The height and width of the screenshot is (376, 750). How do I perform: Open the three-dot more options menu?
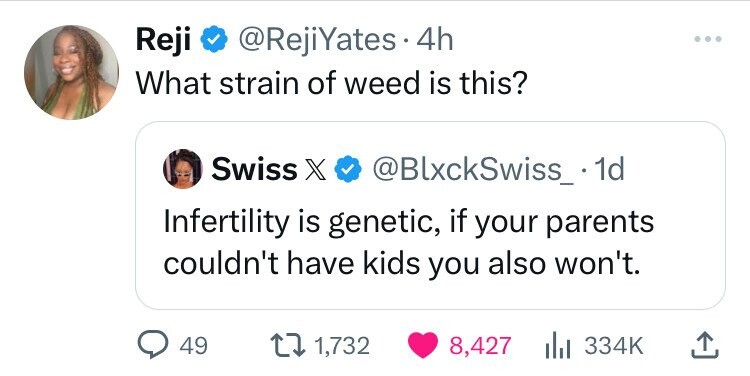pyautogui.click(x=708, y=39)
